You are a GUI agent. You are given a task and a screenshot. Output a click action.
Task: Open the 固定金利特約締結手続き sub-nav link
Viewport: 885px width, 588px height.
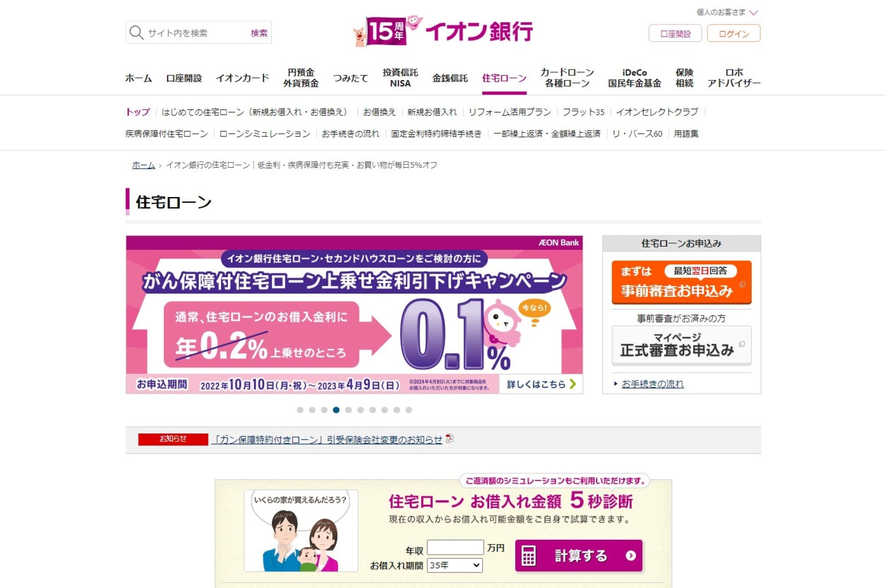click(x=436, y=134)
